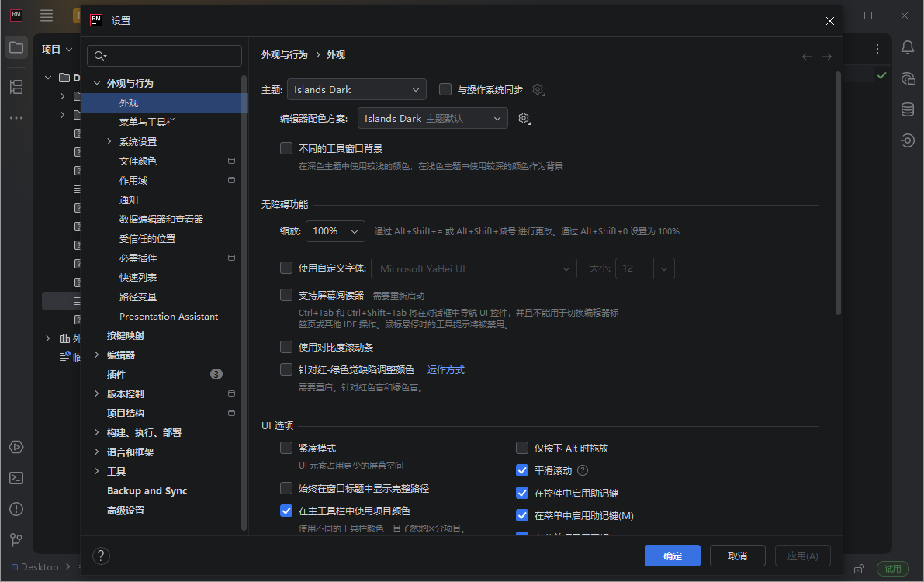Open the Database tool window
Image resolution: width=924 pixels, height=582 pixels.
(x=907, y=109)
